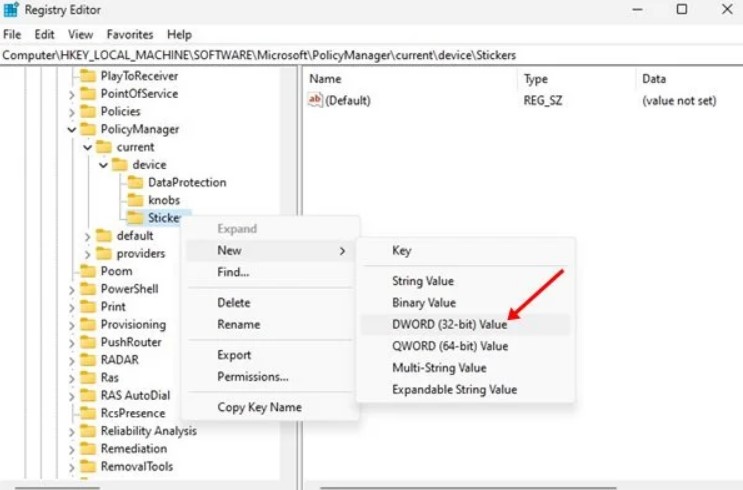The image size is (743, 490).
Task: Expand the PointOfService tree node
Action: [x=72, y=94]
